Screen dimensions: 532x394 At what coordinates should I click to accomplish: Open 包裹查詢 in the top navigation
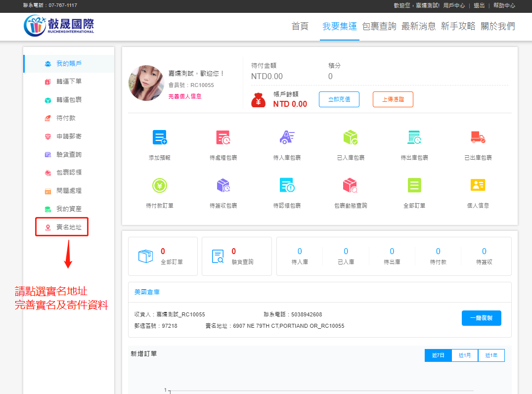pos(379,27)
